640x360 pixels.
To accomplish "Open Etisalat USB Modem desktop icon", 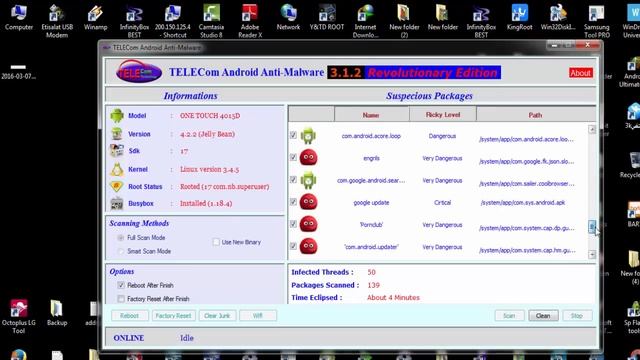I will [x=57, y=21].
